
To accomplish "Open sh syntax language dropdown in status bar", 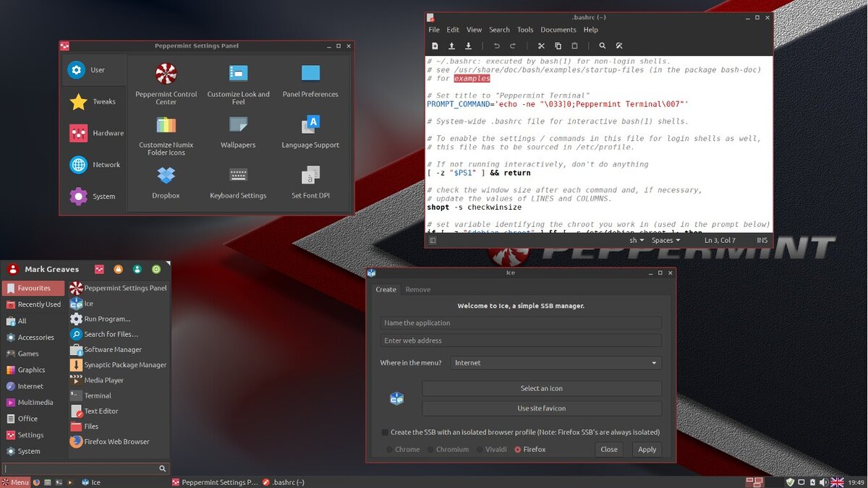I will click(637, 240).
